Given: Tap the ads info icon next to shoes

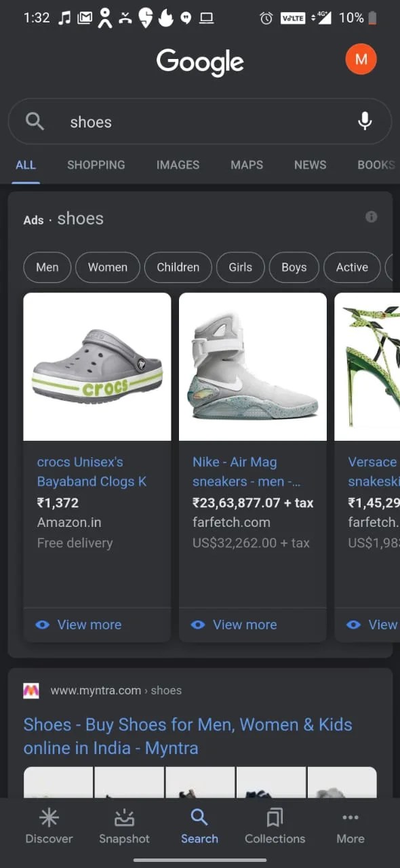Looking at the screenshot, I should pos(371,217).
